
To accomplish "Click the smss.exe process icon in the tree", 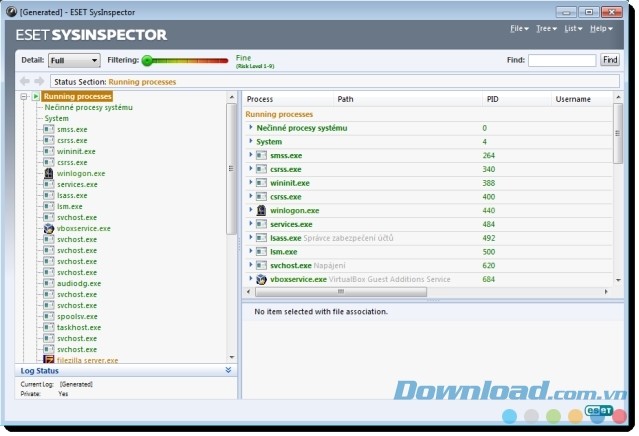I will (x=48, y=129).
